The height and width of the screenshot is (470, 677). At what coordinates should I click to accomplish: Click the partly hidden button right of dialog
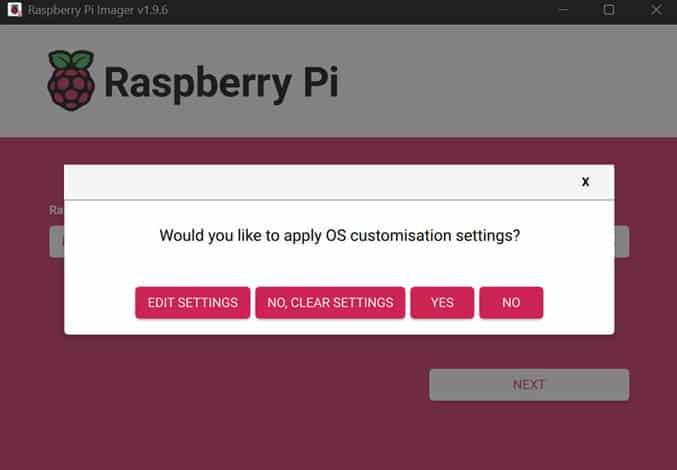(621, 242)
